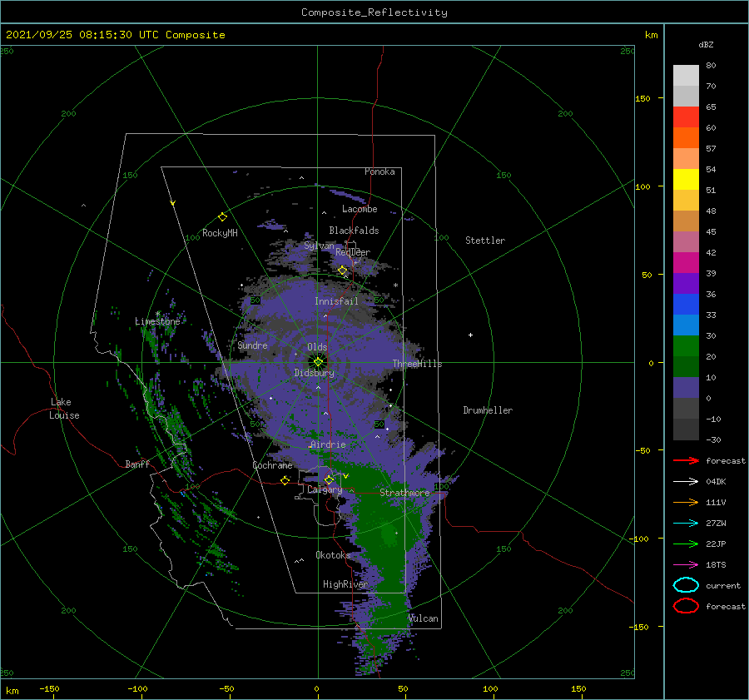
Task: Click the purple 39-36 dBZ color swatch
Action: (x=686, y=284)
